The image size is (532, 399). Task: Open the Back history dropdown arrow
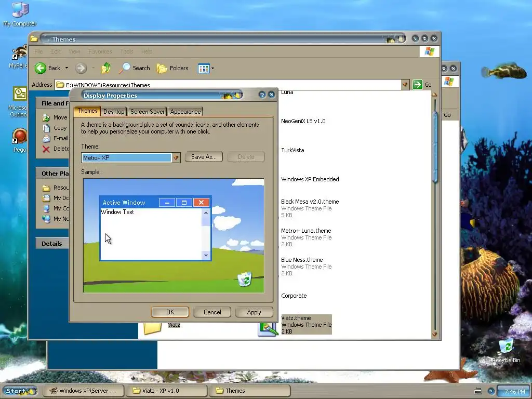point(66,68)
